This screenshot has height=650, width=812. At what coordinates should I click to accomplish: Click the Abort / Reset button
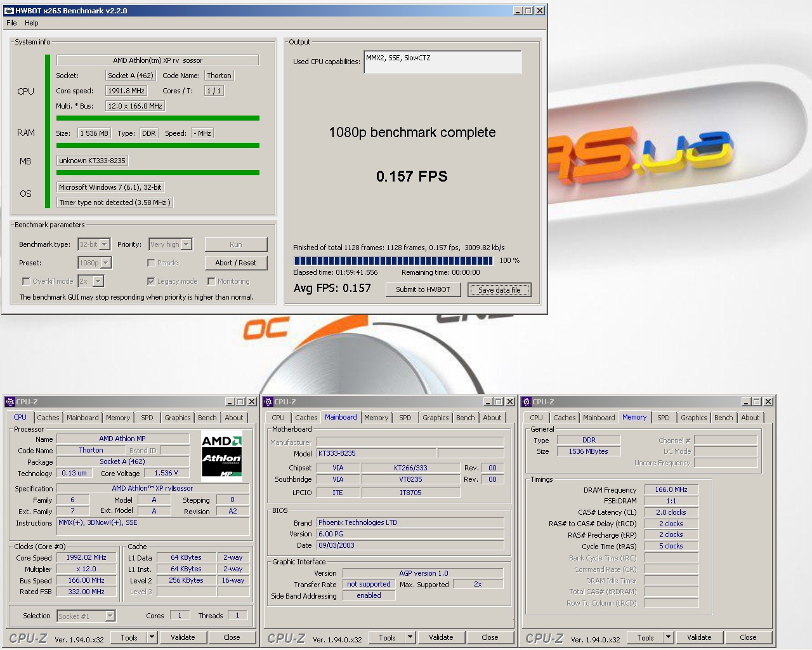236,263
